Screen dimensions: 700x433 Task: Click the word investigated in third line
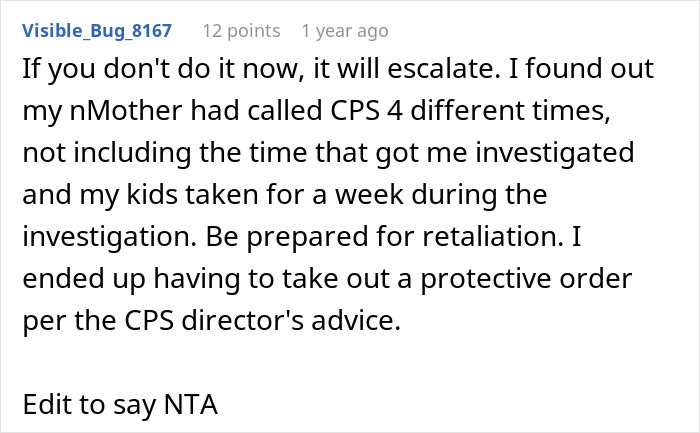(x=554, y=152)
